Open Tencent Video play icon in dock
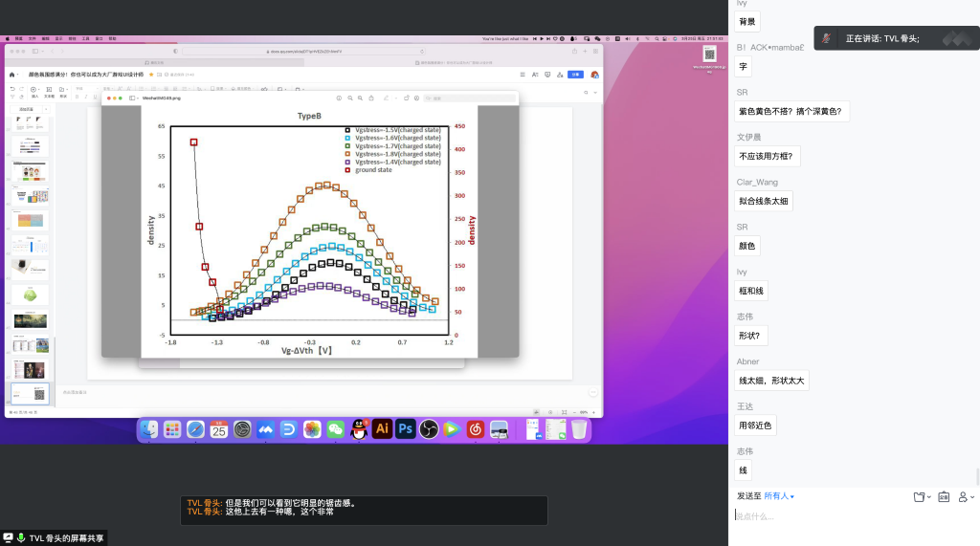Viewport: 980px width, 546px height. click(x=452, y=429)
